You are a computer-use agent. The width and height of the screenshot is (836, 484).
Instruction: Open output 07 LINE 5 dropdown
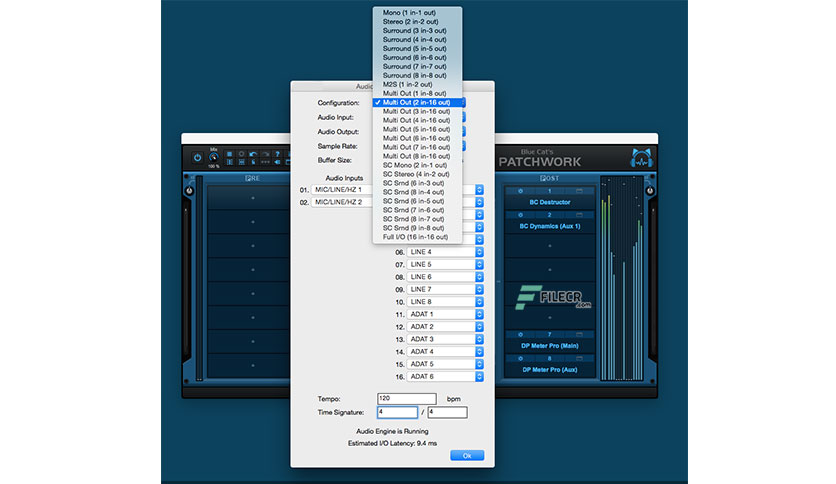coord(445,264)
